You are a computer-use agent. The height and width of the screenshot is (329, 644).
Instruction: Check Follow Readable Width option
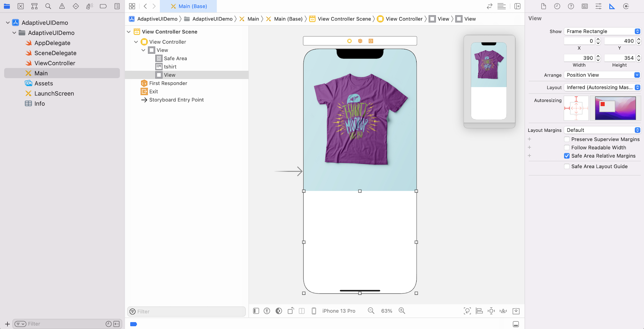point(567,148)
